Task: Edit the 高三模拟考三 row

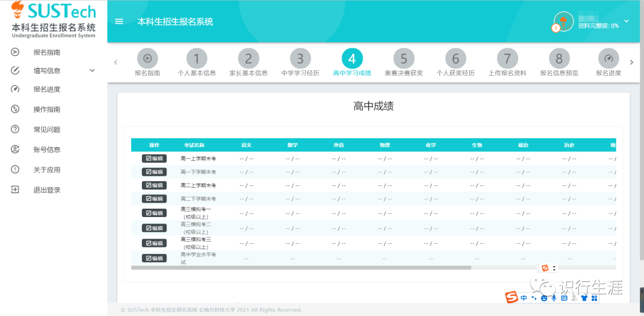Action: point(154,243)
